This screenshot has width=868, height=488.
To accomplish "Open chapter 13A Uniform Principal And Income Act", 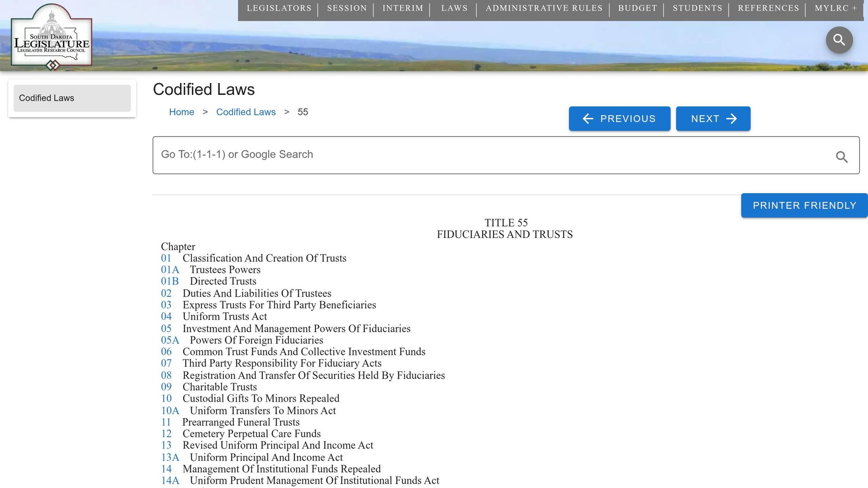I will tap(170, 457).
